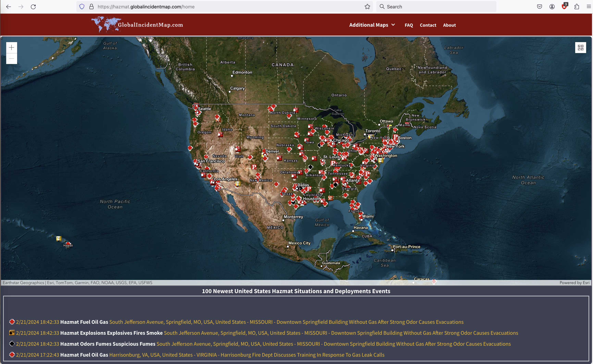Click the red P marker in Arizona

254,167
